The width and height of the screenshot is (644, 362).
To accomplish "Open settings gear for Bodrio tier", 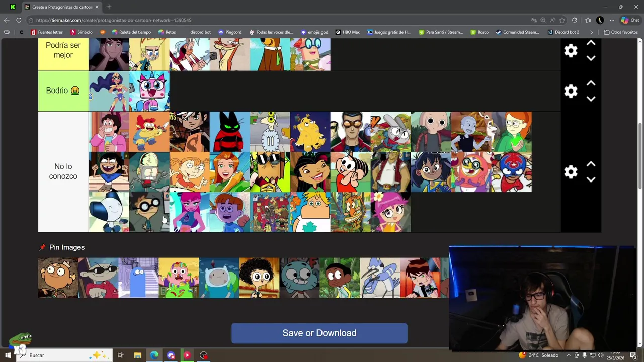I will coord(571,91).
